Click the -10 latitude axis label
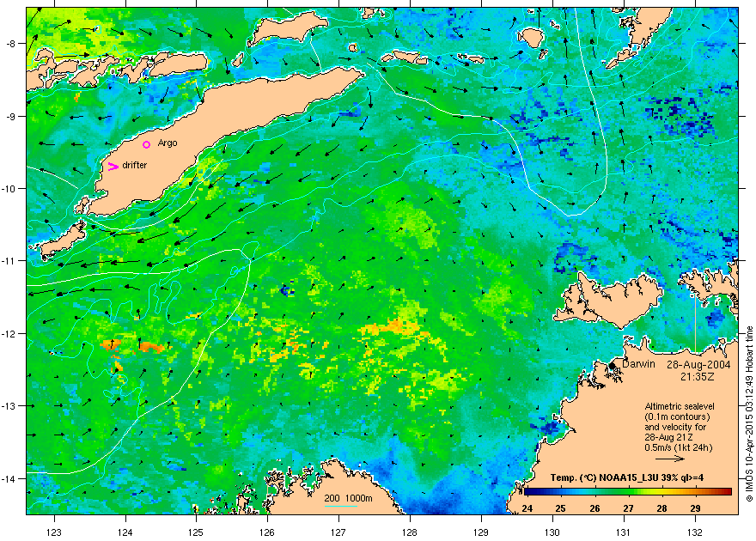This screenshot has width=756, height=541. 9,188
